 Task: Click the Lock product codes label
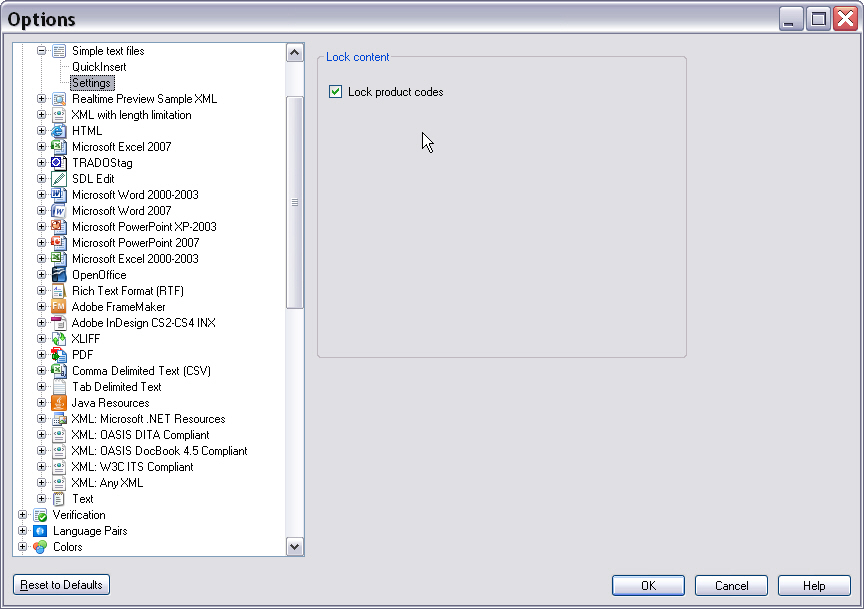pyautogui.click(x=396, y=92)
